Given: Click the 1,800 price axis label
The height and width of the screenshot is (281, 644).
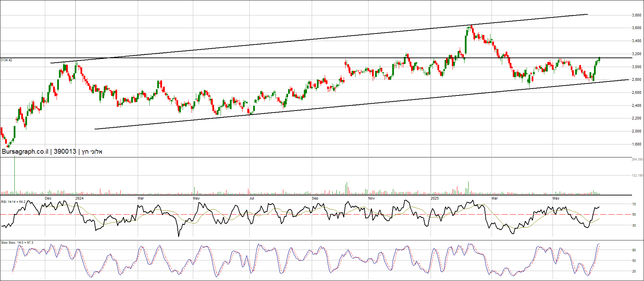Looking at the screenshot, I should 636,144.
